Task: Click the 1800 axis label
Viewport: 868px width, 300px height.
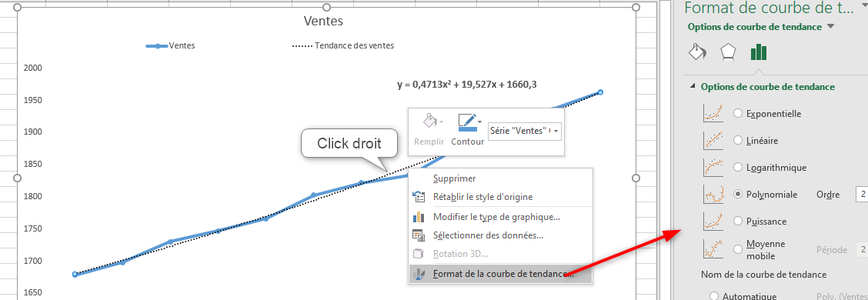Action: [x=33, y=196]
